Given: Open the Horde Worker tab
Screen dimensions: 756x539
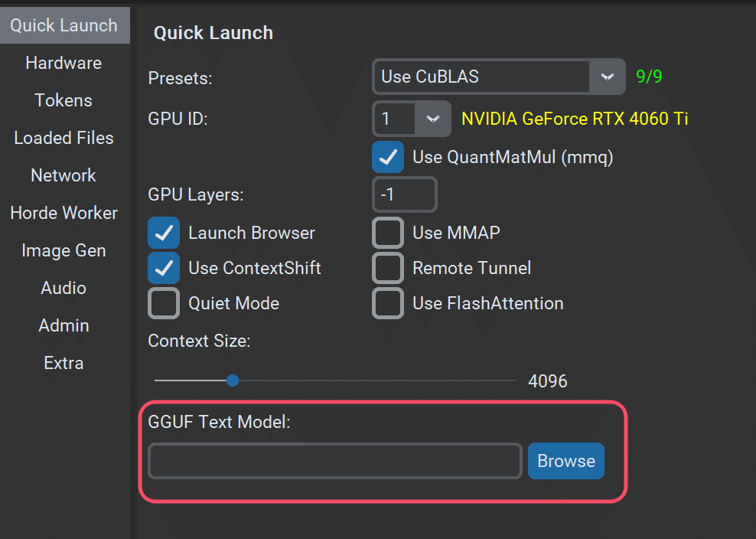Looking at the screenshot, I should tap(64, 213).
